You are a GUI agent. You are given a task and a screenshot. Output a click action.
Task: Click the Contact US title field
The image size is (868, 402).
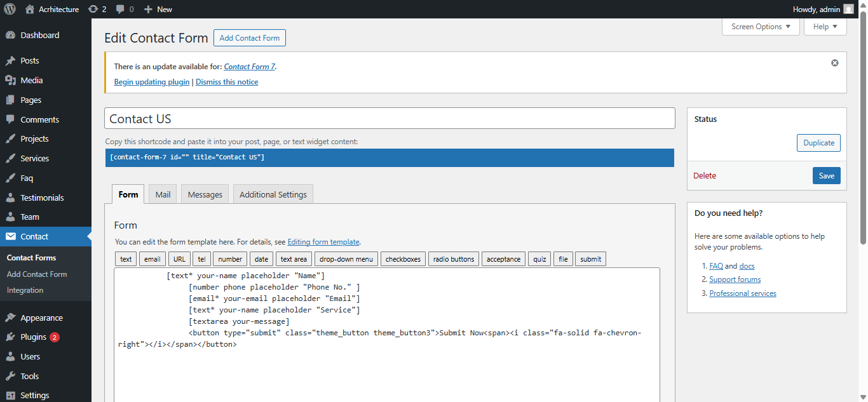coord(389,119)
